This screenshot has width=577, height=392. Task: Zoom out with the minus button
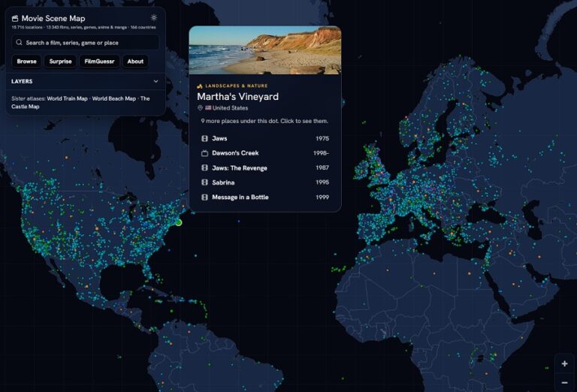pos(564,382)
